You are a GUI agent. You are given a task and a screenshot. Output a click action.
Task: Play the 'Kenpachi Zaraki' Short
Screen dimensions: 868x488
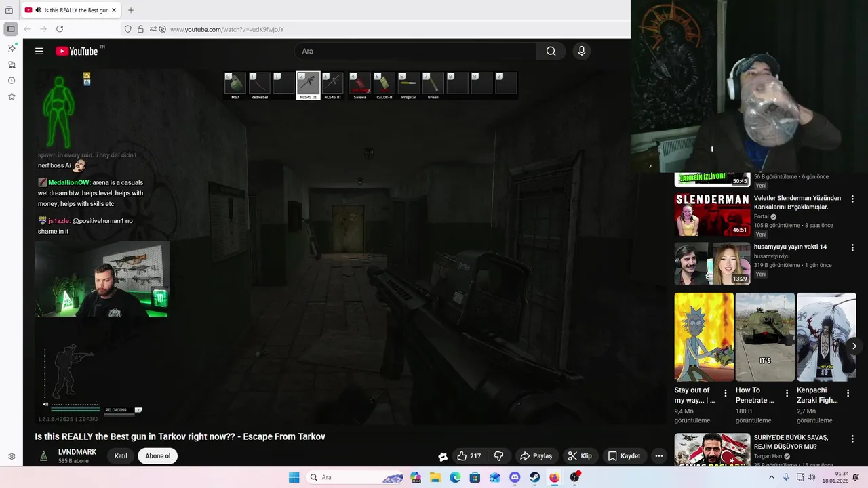pyautogui.click(x=826, y=337)
